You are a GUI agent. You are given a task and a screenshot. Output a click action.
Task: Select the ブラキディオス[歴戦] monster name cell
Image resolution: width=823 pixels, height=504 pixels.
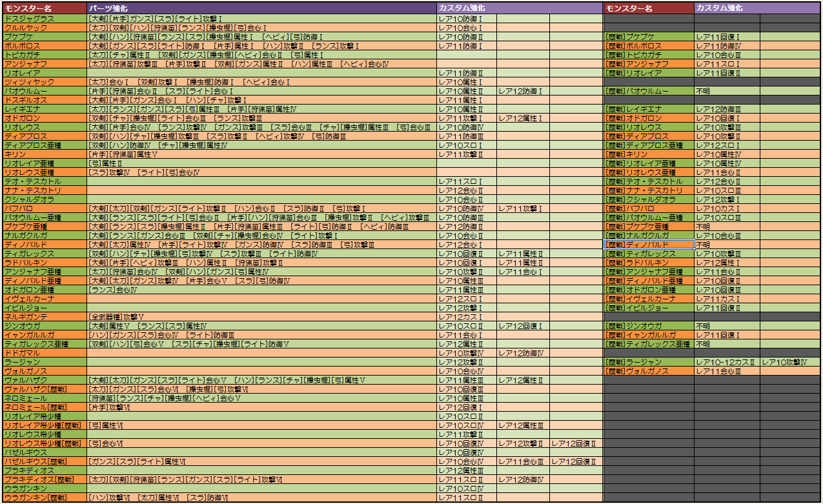click(x=45, y=479)
